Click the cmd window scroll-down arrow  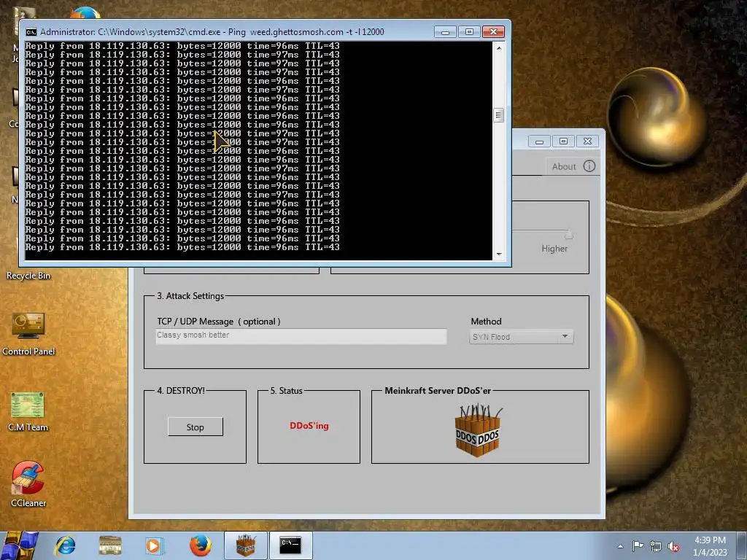pyautogui.click(x=499, y=254)
